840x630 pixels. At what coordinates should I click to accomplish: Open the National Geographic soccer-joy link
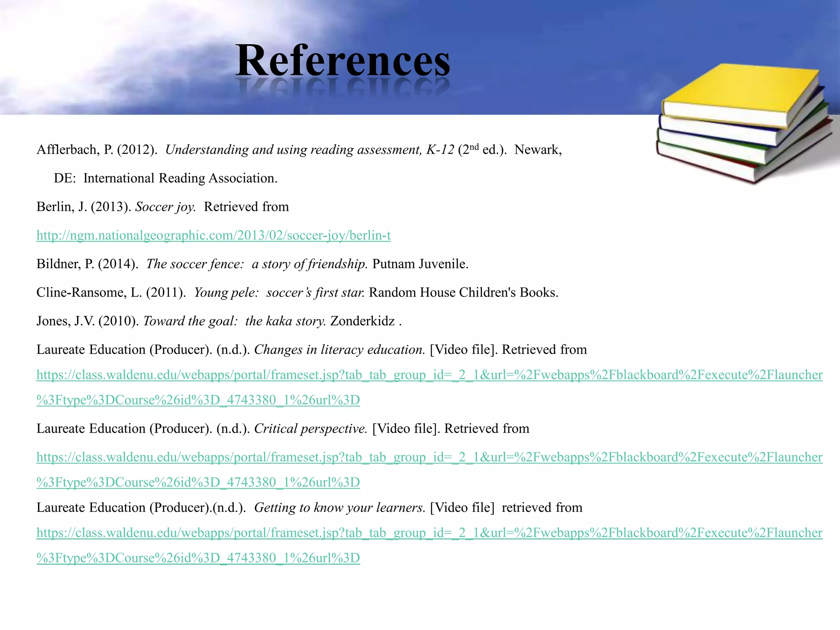[x=213, y=235]
